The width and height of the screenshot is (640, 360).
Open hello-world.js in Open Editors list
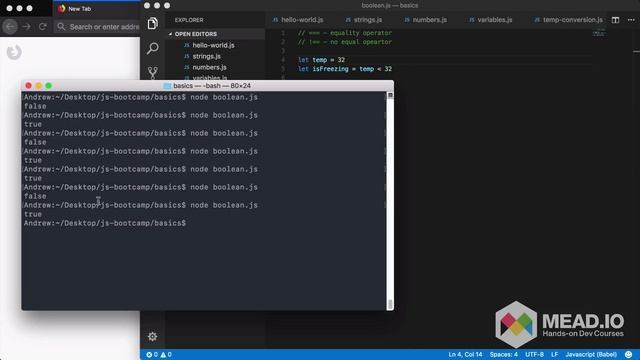point(213,45)
